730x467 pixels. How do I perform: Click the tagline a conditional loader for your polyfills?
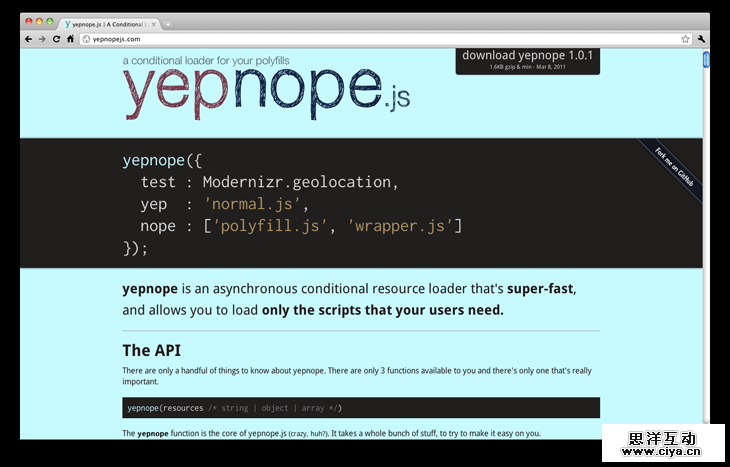(206, 61)
